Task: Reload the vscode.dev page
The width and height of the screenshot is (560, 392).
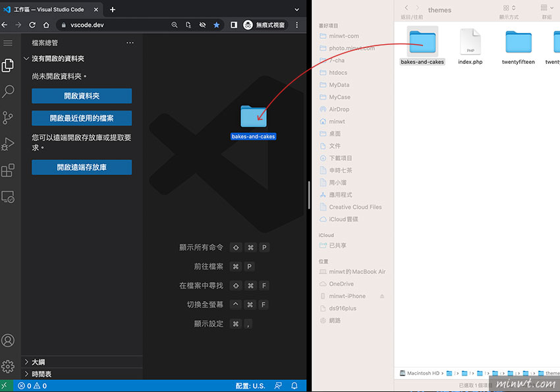Action: (32, 25)
